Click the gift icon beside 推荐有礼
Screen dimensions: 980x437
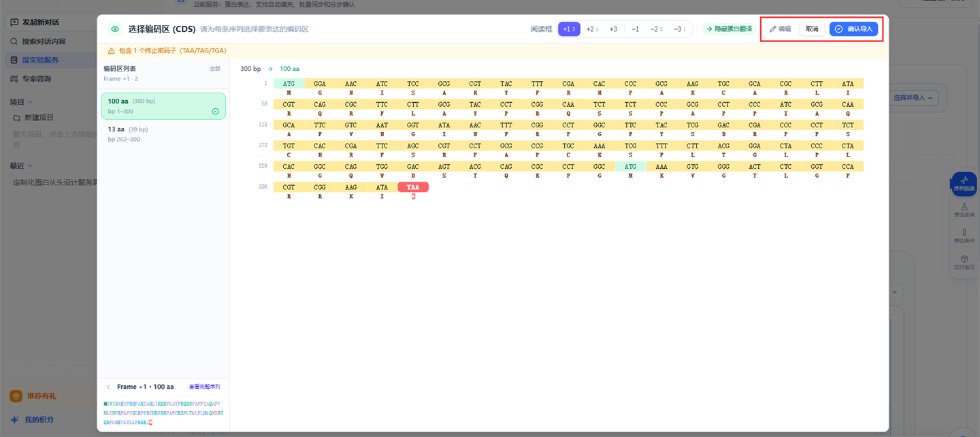tap(16, 396)
